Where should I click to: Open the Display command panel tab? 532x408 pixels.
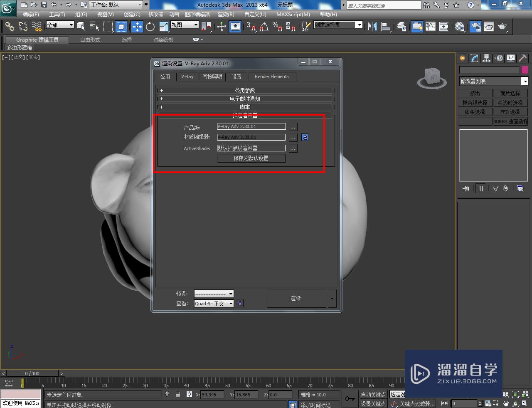(x=511, y=58)
